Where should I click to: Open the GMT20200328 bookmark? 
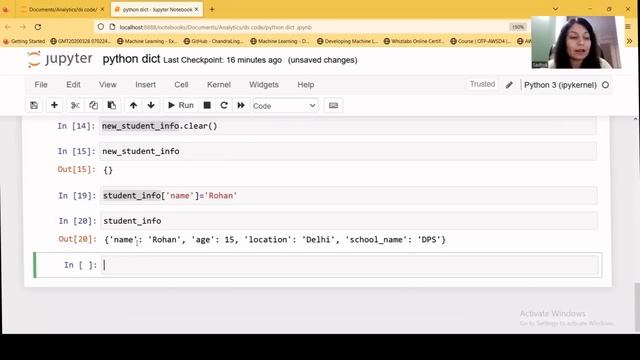80,41
